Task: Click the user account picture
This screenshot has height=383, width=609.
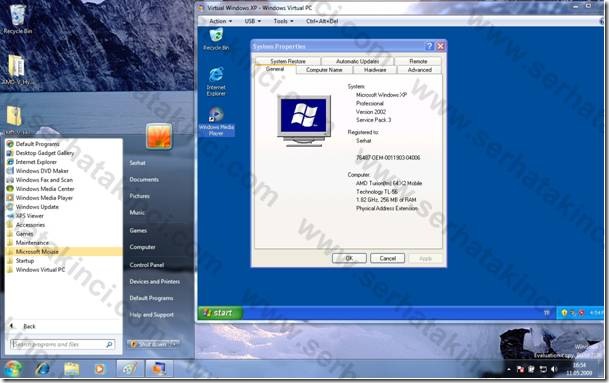Action: (159, 136)
